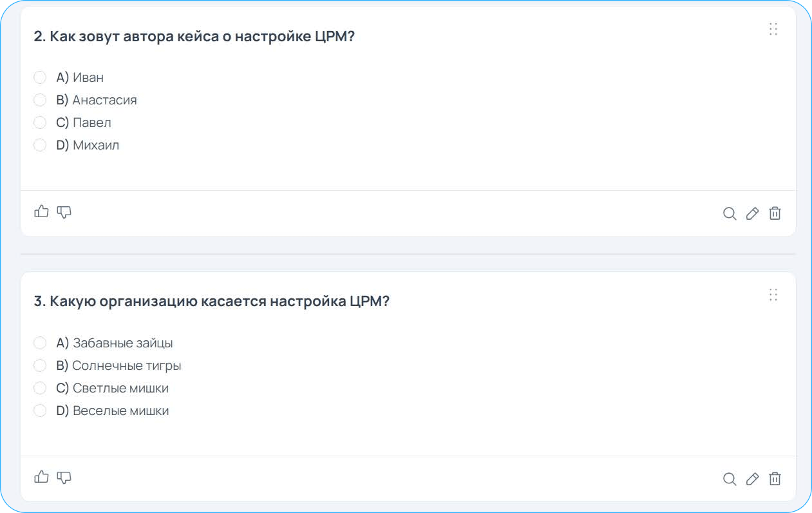The image size is (812, 513).
Task: Click the drag handle dots of question 3
Action: pos(773,295)
